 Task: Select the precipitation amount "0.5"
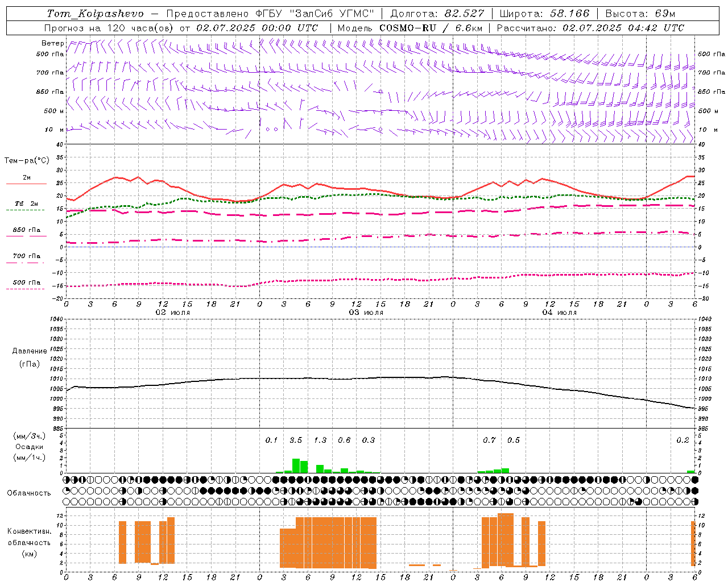point(514,440)
